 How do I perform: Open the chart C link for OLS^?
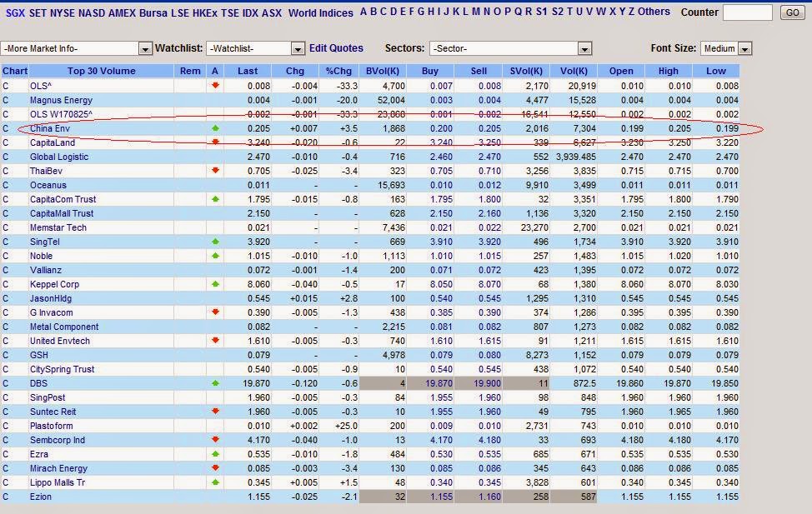(6, 86)
